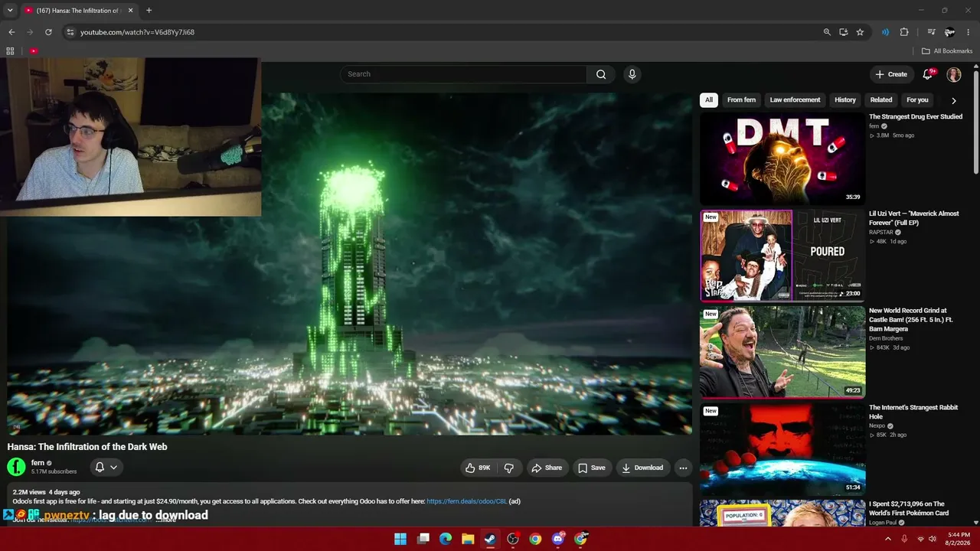This screenshot has width=980, height=551.
Task: Open the Windows Start menu
Action: 400,539
